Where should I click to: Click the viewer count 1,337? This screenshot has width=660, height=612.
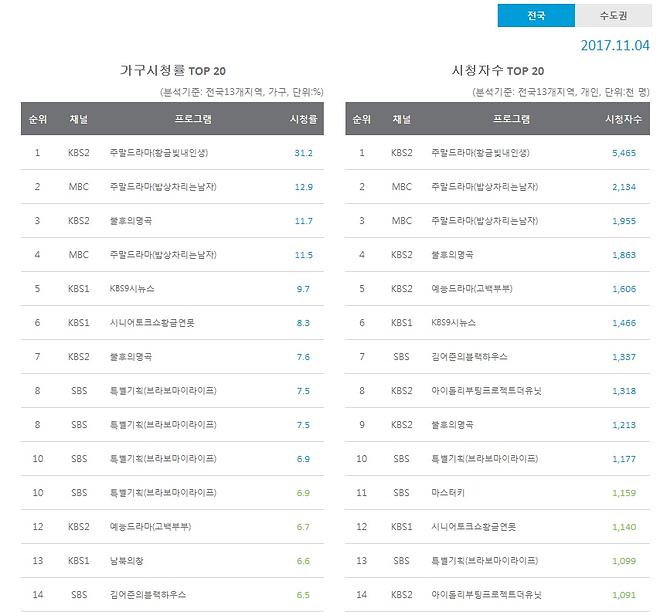pos(624,357)
